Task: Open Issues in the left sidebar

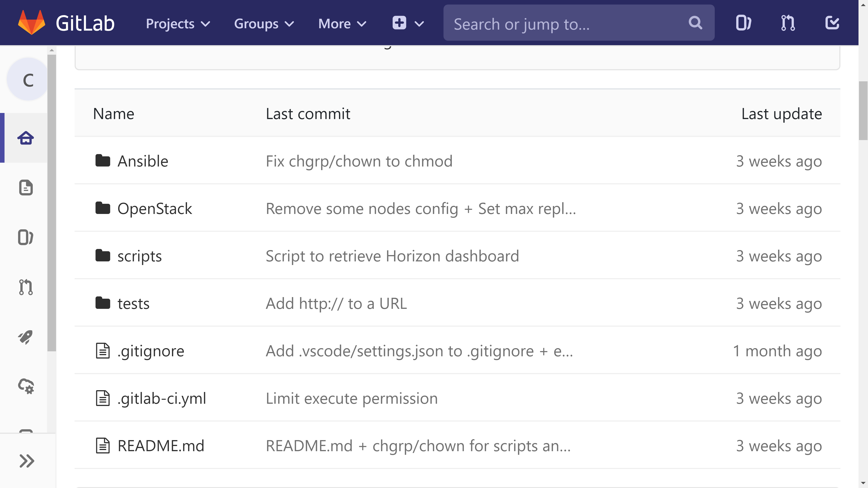Action: (x=26, y=237)
